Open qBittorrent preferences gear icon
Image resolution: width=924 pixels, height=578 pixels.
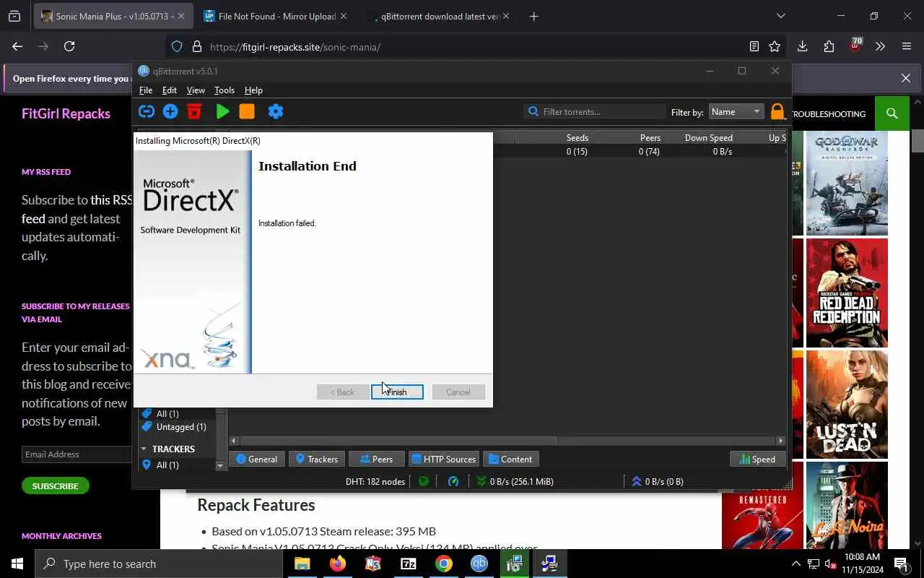(276, 111)
